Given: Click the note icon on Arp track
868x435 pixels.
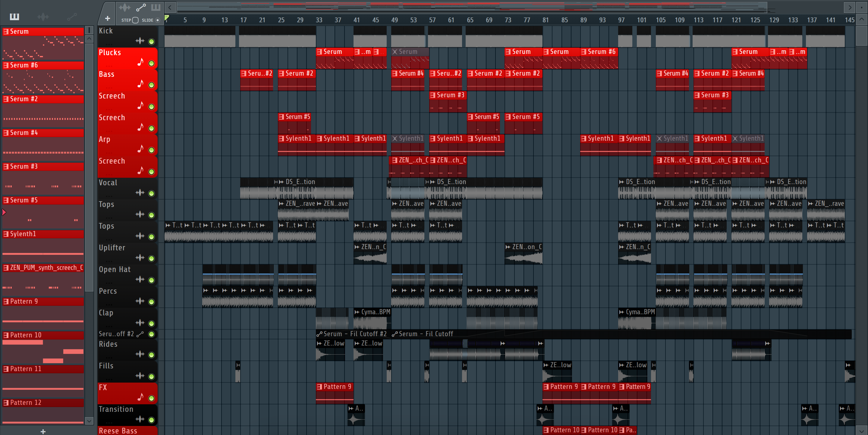Looking at the screenshot, I should (140, 149).
